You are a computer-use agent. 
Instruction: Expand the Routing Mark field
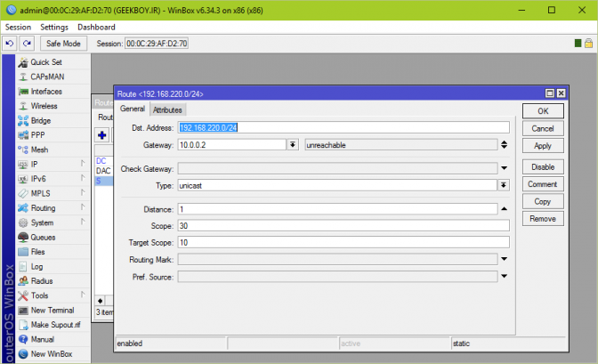click(505, 259)
